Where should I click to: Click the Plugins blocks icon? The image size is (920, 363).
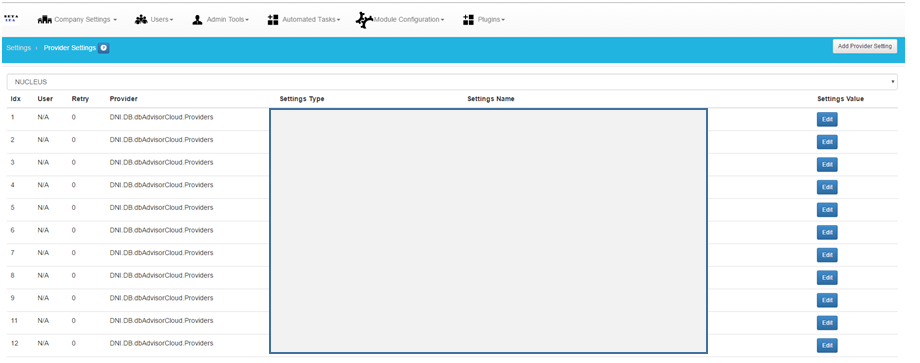point(468,20)
